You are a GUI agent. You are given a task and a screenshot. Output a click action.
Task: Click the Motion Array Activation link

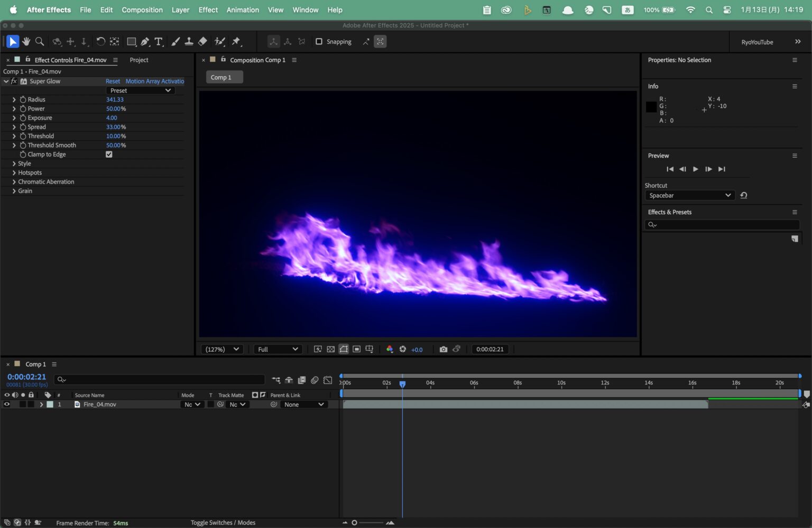pyautogui.click(x=154, y=81)
